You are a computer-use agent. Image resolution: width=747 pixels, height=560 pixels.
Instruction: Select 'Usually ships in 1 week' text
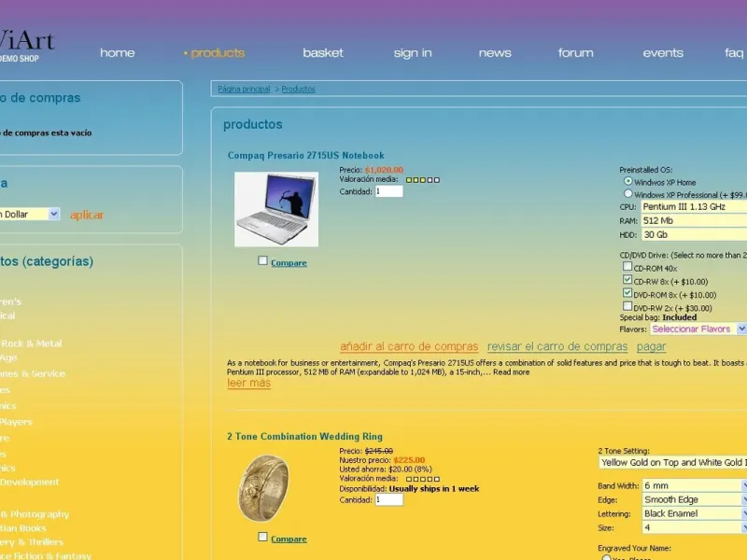click(x=434, y=488)
